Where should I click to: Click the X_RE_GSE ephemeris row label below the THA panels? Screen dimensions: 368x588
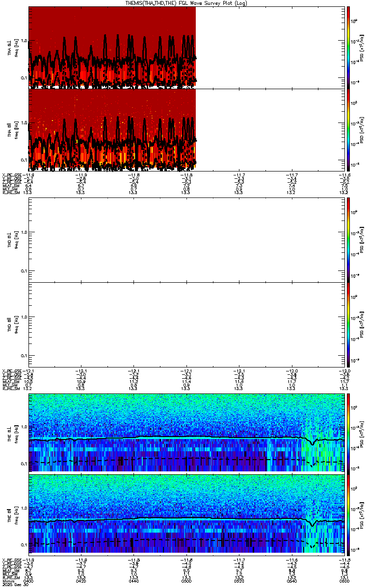click(x=12, y=175)
